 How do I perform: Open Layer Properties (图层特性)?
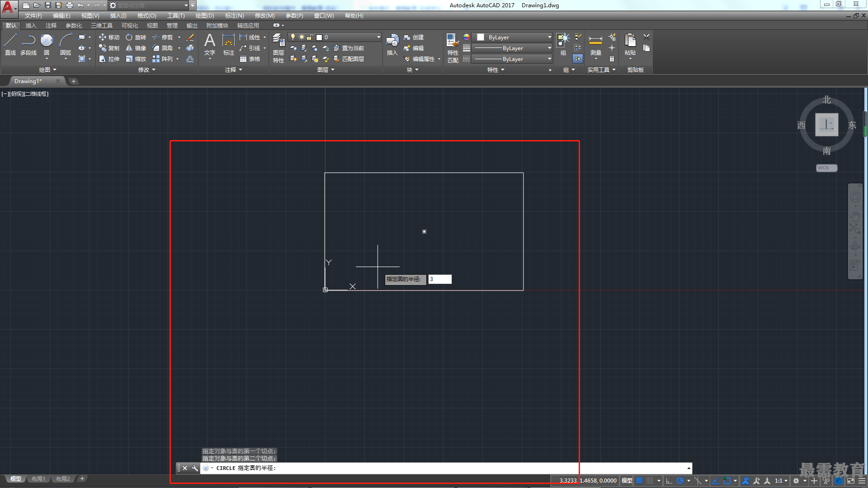click(x=278, y=48)
